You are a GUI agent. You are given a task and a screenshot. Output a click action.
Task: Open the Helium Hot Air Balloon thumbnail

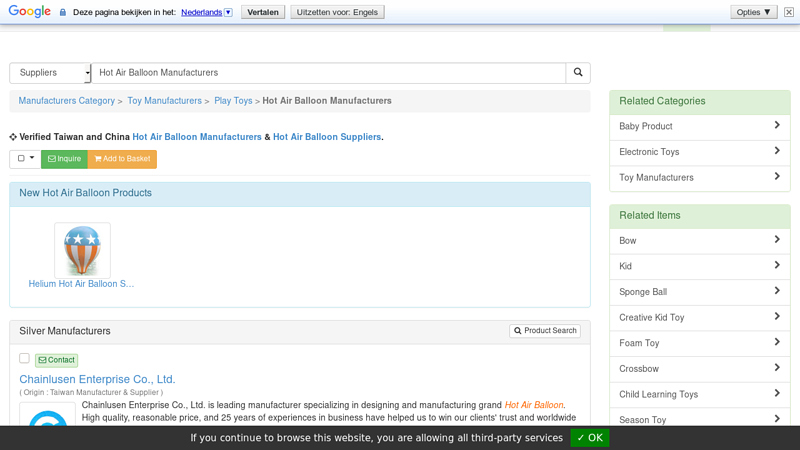tap(82, 250)
